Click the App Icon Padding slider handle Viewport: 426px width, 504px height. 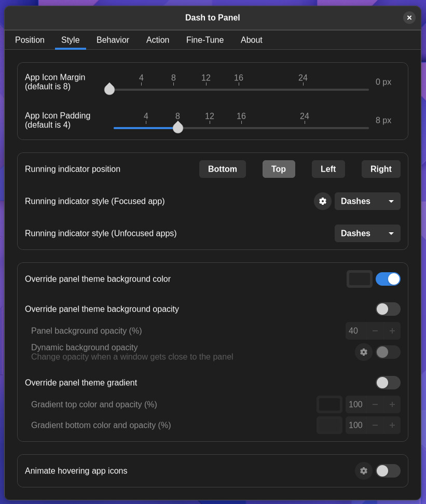(178, 127)
